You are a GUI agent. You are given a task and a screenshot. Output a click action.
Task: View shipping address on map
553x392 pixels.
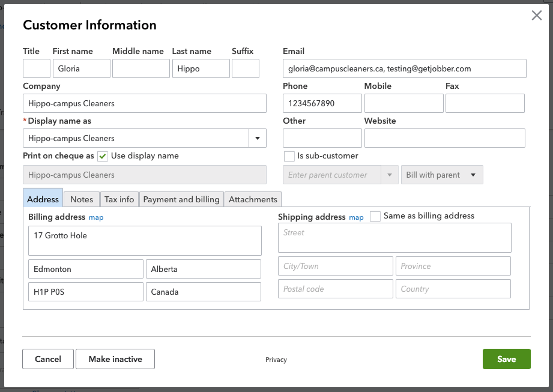click(x=356, y=217)
